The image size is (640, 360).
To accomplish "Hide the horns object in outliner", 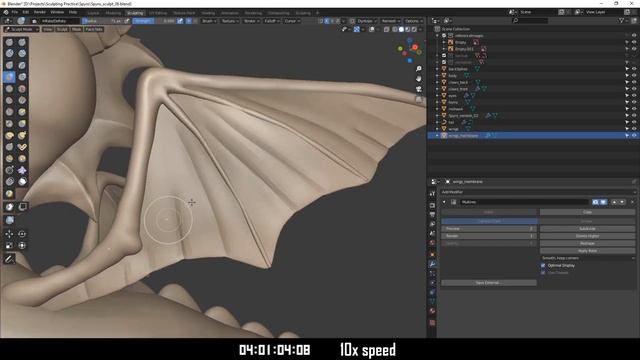I will 634,102.
